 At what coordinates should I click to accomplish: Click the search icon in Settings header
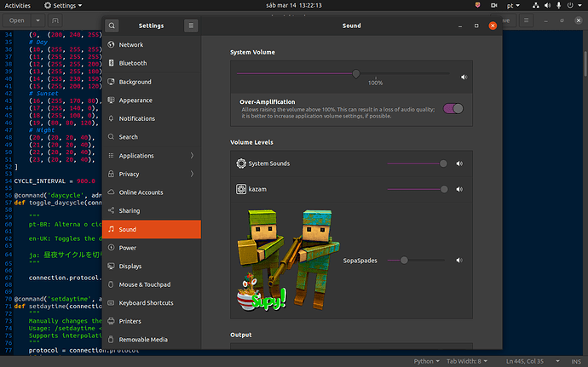coord(112,26)
